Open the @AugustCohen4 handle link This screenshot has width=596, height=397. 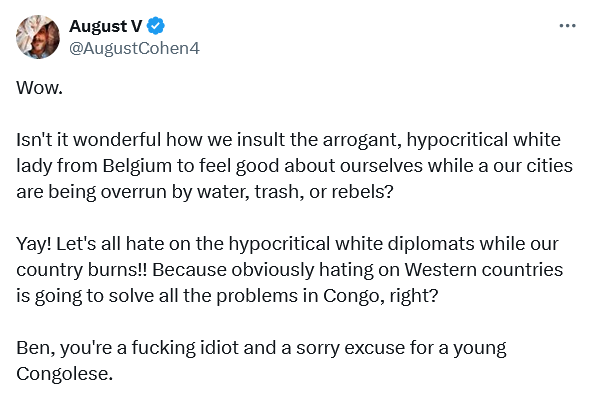point(134,48)
